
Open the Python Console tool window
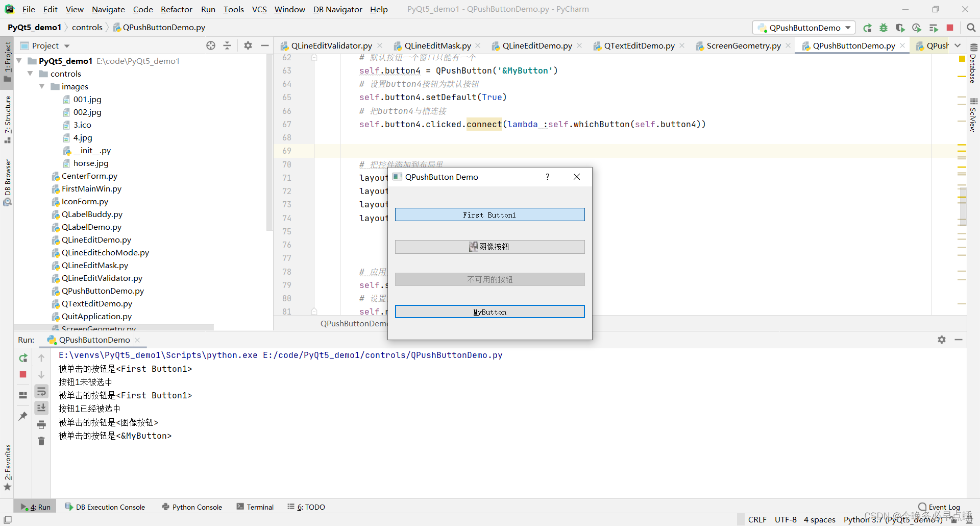(x=192, y=507)
